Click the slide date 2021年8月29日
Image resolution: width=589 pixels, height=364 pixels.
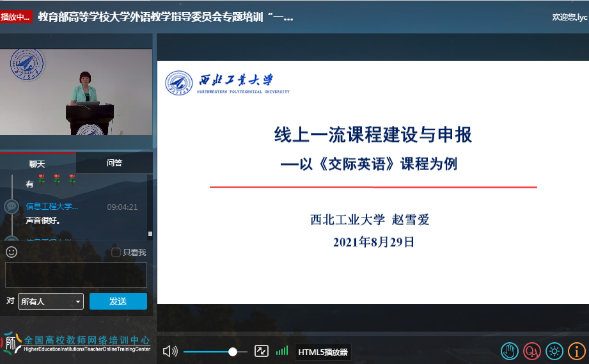[x=373, y=242]
